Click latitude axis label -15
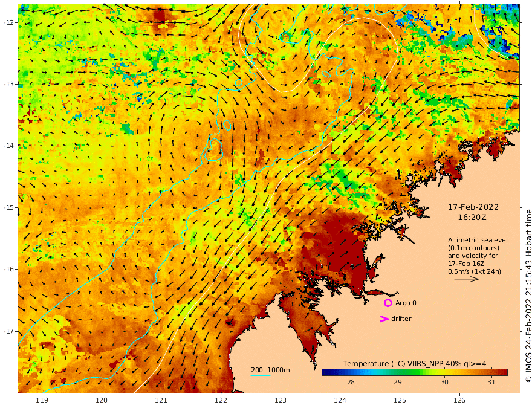 click(9, 207)
